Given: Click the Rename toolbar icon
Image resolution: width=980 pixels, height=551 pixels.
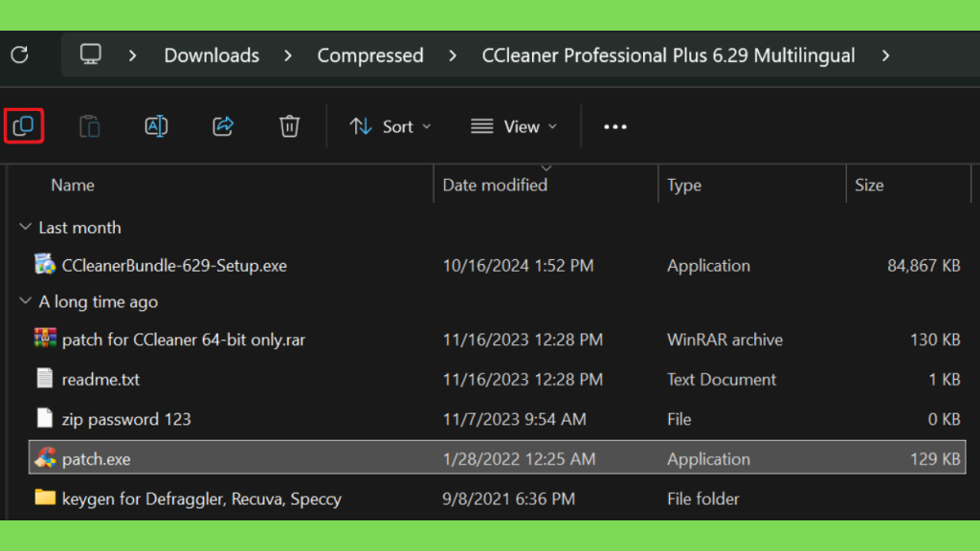Looking at the screenshot, I should (156, 126).
